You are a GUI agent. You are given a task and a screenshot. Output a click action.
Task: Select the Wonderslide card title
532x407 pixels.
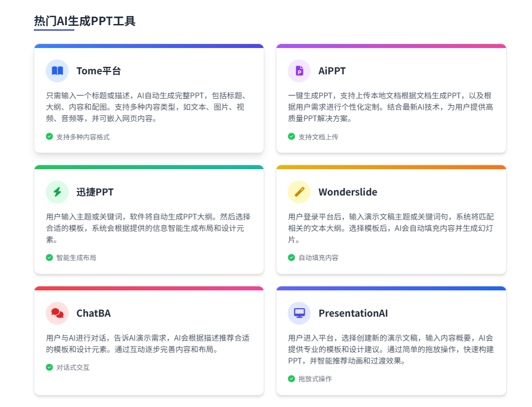pos(348,192)
